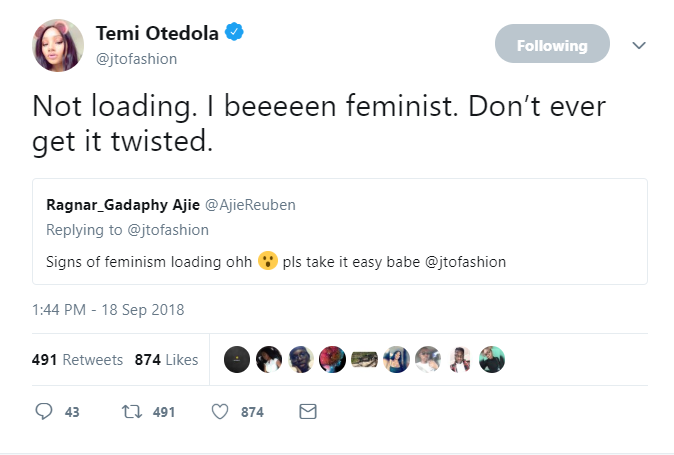Click the 43 reply count number
The height and width of the screenshot is (455, 674).
pyautogui.click(x=72, y=412)
